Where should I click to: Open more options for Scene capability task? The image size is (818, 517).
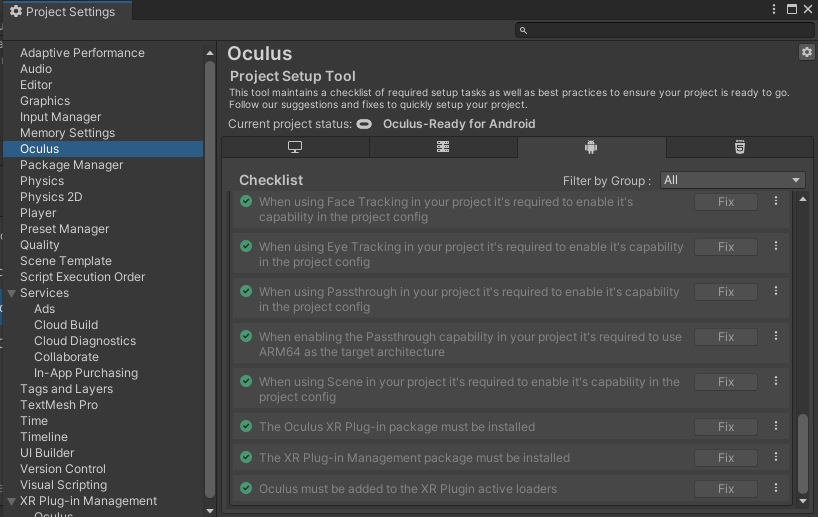point(776,381)
